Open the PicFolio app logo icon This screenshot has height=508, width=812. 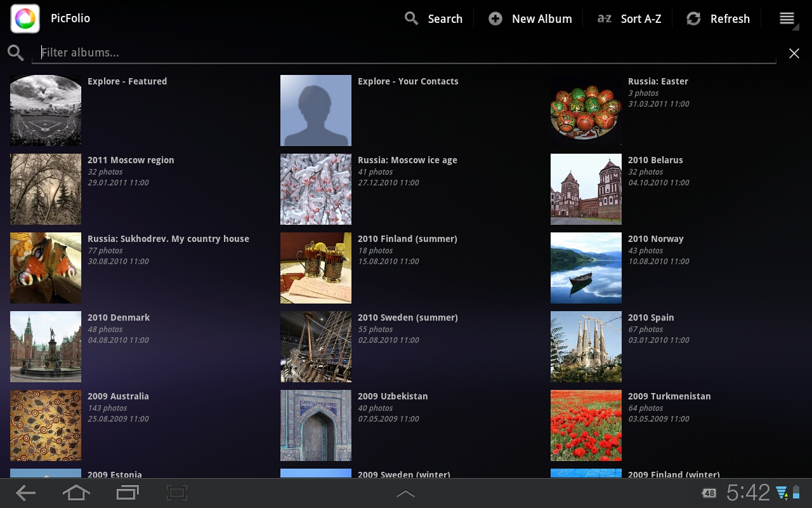click(25, 18)
